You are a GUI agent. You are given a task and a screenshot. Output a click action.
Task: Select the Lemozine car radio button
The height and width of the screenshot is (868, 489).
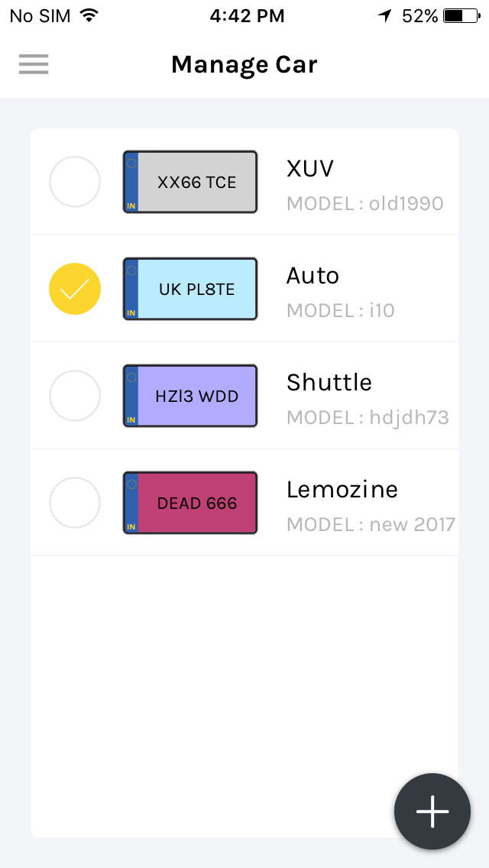75,503
